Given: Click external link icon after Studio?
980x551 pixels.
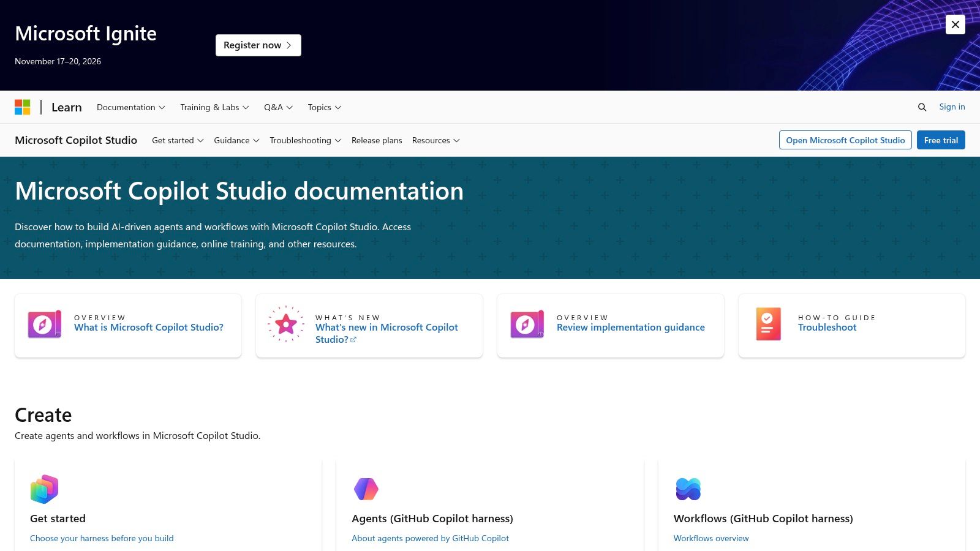Looking at the screenshot, I should point(353,340).
